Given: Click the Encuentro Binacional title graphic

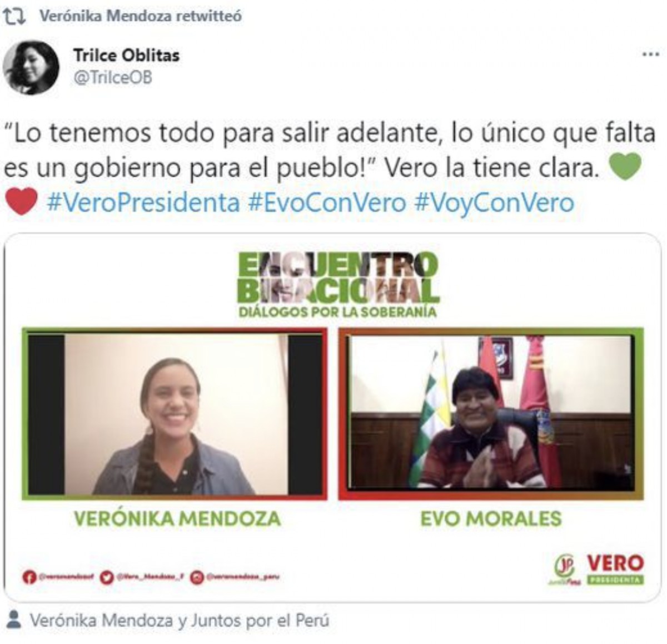Looking at the screenshot, I should coord(338,285).
